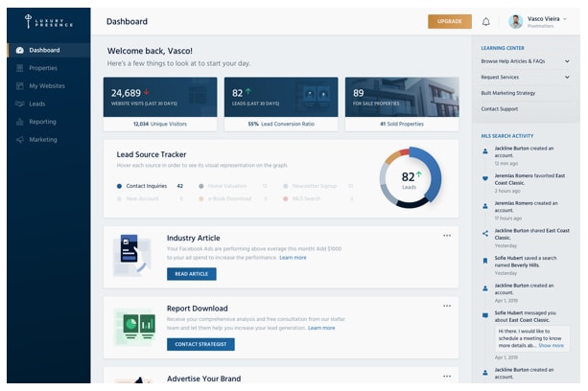Image resolution: width=588 pixels, height=391 pixels.
Task: Select My Websites in the sidebar
Action: (49, 85)
